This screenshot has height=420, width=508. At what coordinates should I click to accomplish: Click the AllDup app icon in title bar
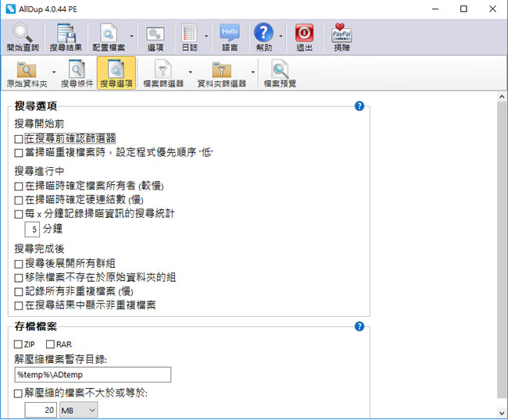(10, 9)
